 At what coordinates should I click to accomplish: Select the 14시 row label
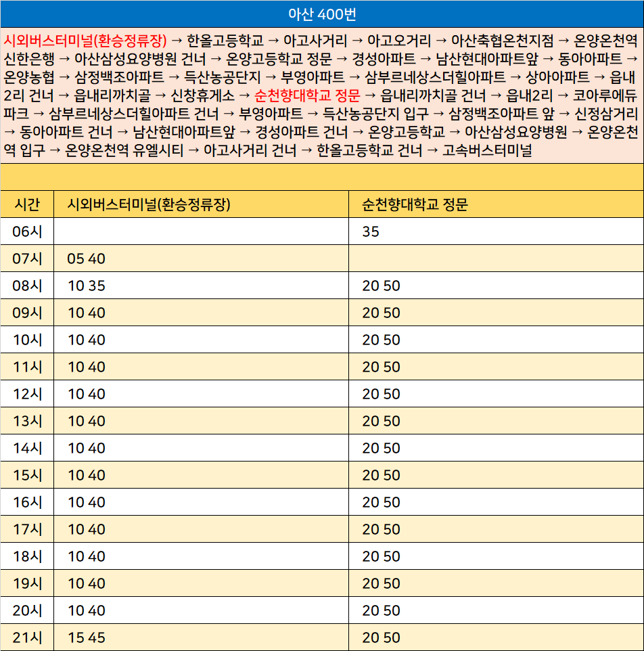pos(27,447)
